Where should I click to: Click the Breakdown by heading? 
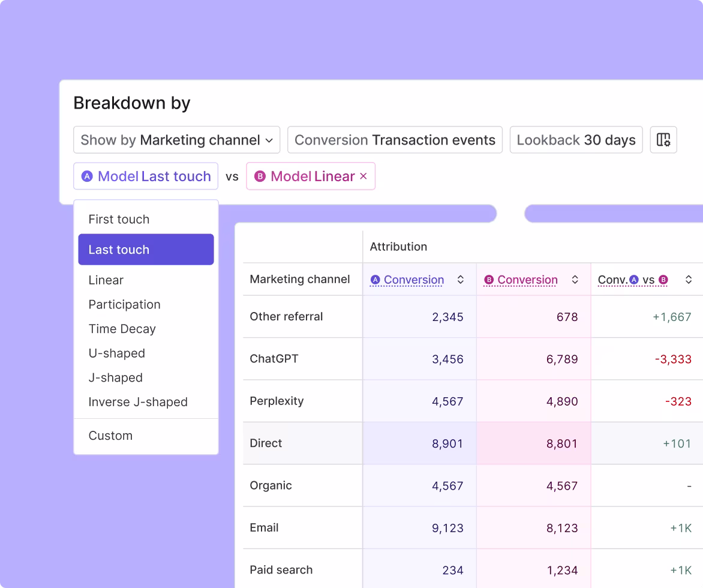coord(132,103)
